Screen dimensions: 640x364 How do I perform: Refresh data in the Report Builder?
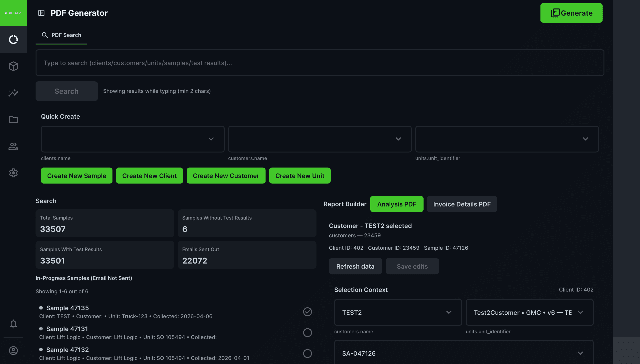pos(355,266)
